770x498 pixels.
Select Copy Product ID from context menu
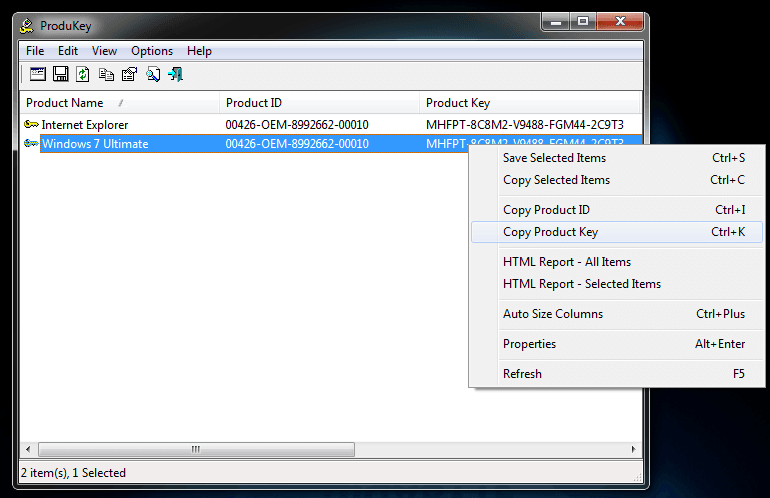[x=617, y=210]
